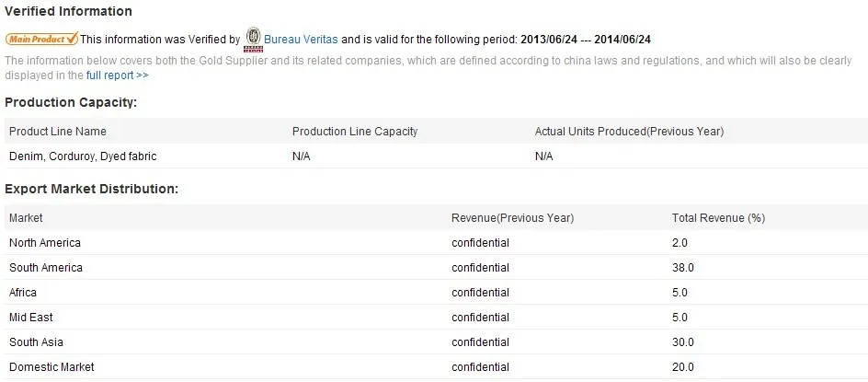Click the Domestic Market row label

coord(51,367)
